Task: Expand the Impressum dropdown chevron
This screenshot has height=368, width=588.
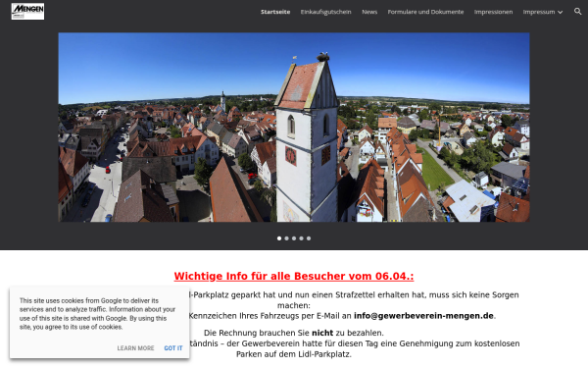Action: tap(560, 13)
